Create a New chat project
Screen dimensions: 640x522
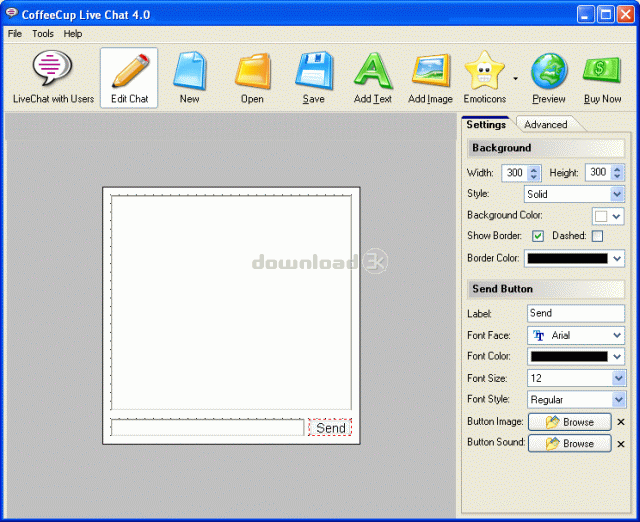[x=190, y=78]
